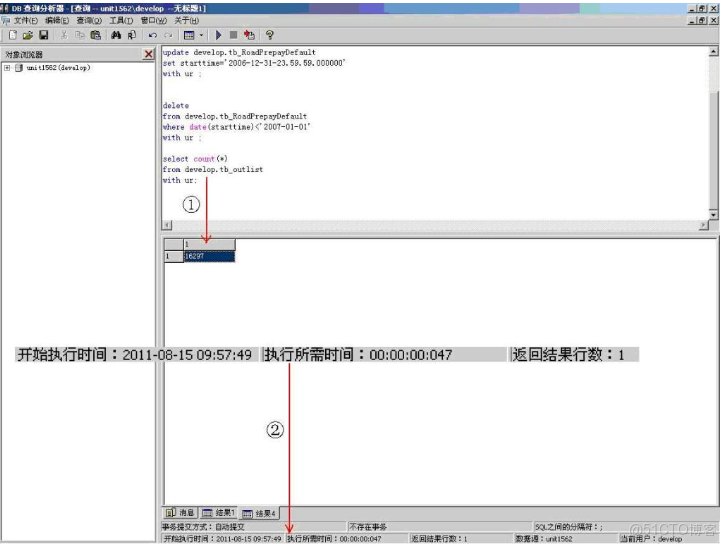The image size is (727, 547).
Task: Click the DB 查询分析器 title bar app icon
Action: click(x=5, y=8)
